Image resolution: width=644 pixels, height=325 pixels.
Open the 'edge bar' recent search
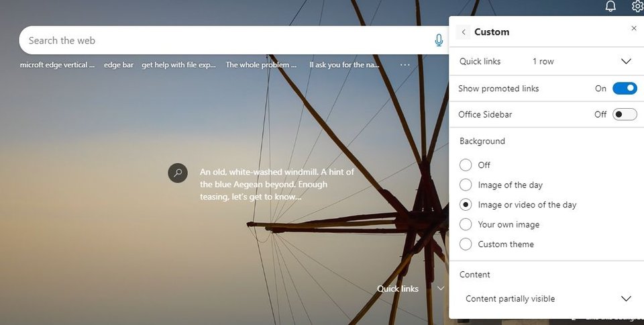coord(119,65)
